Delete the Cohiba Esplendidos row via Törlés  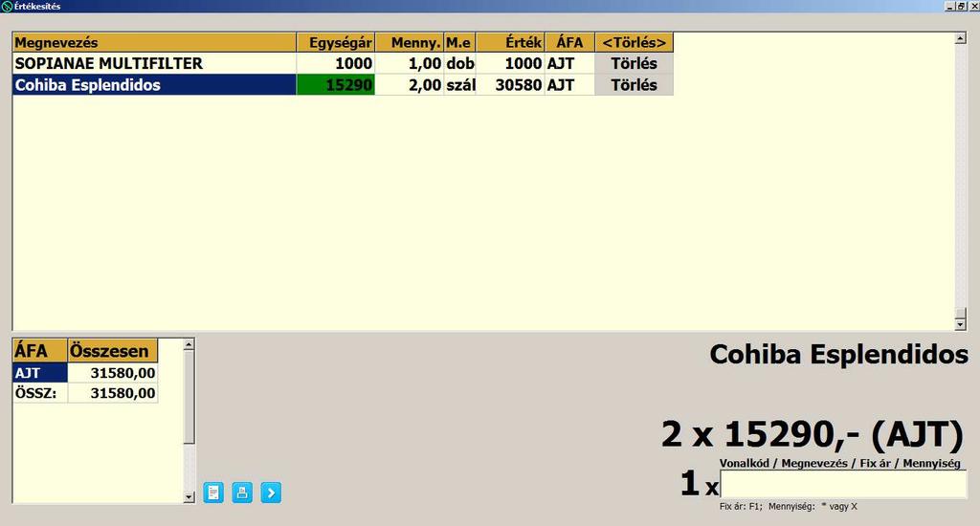point(634,85)
